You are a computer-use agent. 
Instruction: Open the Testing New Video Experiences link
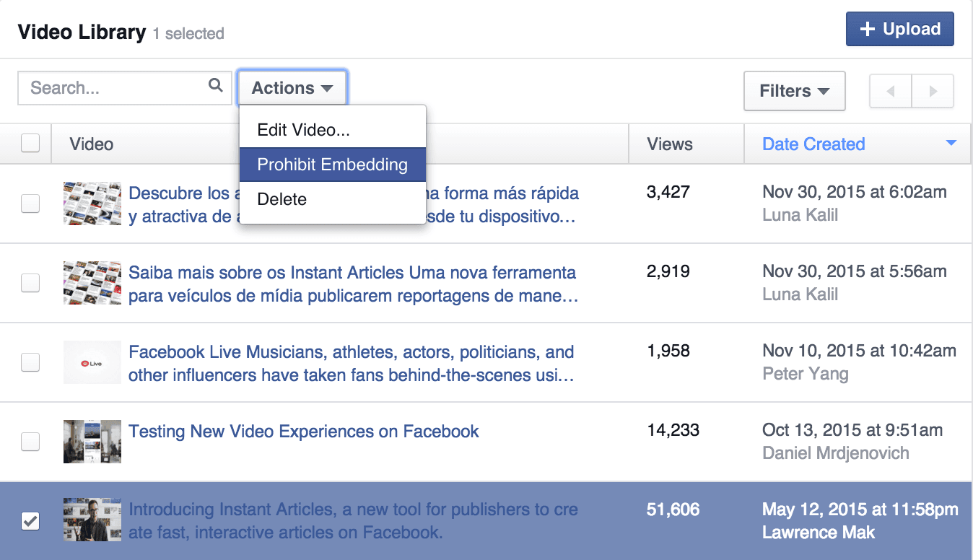pos(303,432)
